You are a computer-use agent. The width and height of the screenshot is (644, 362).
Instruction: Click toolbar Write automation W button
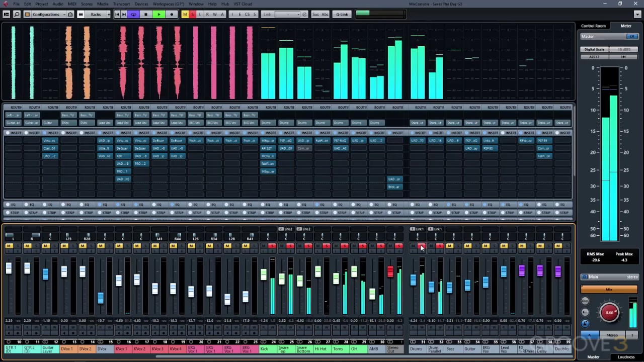point(215,14)
